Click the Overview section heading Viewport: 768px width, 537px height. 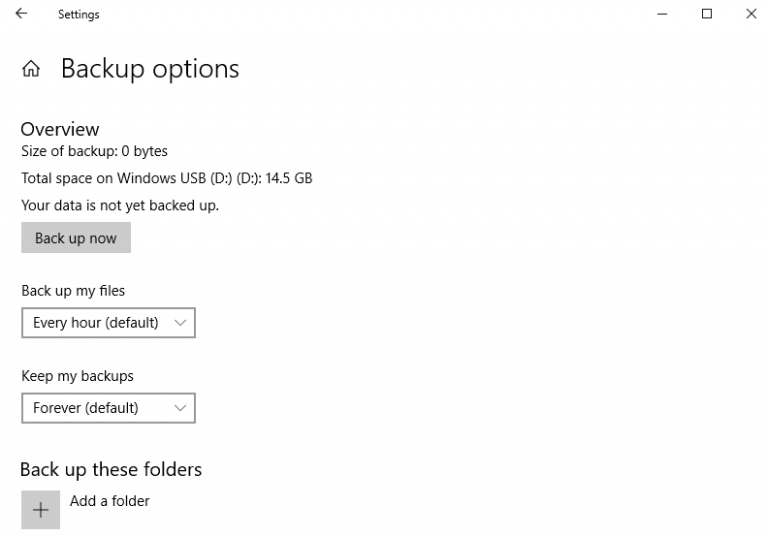click(x=60, y=129)
